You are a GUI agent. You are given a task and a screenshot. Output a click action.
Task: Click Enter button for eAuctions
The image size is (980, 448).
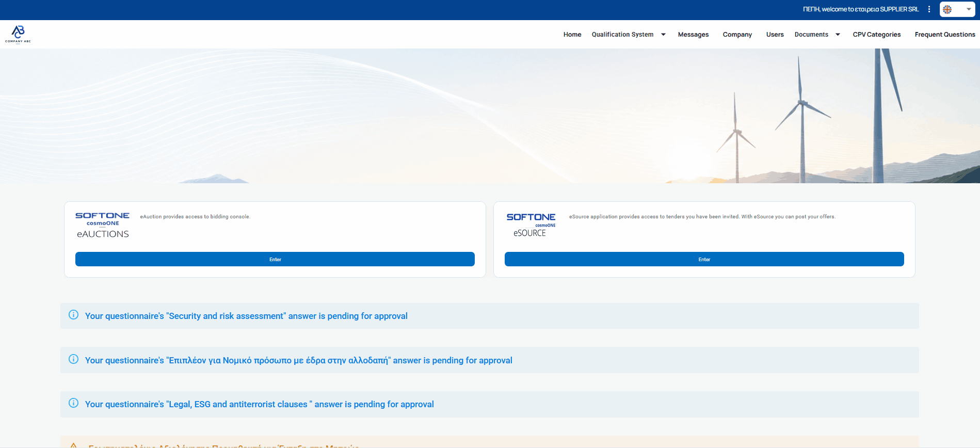tap(275, 259)
